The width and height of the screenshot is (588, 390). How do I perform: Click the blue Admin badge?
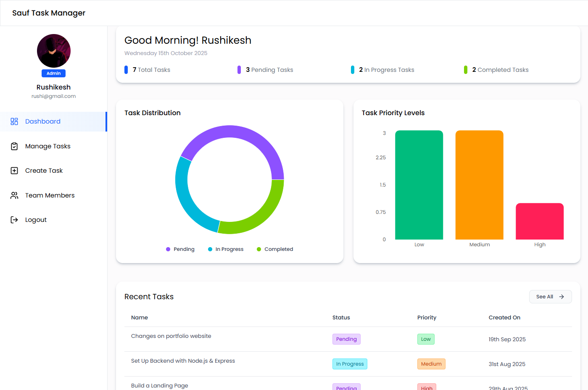pos(53,74)
